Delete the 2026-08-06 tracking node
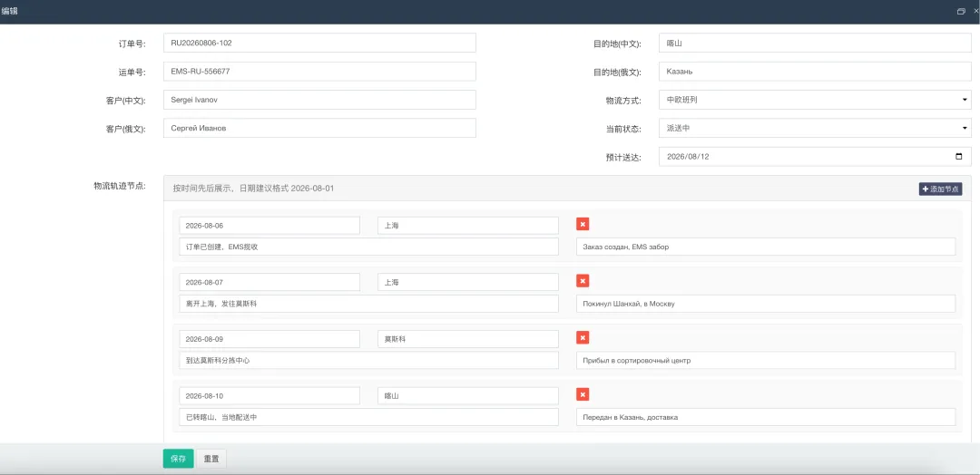 coord(583,224)
